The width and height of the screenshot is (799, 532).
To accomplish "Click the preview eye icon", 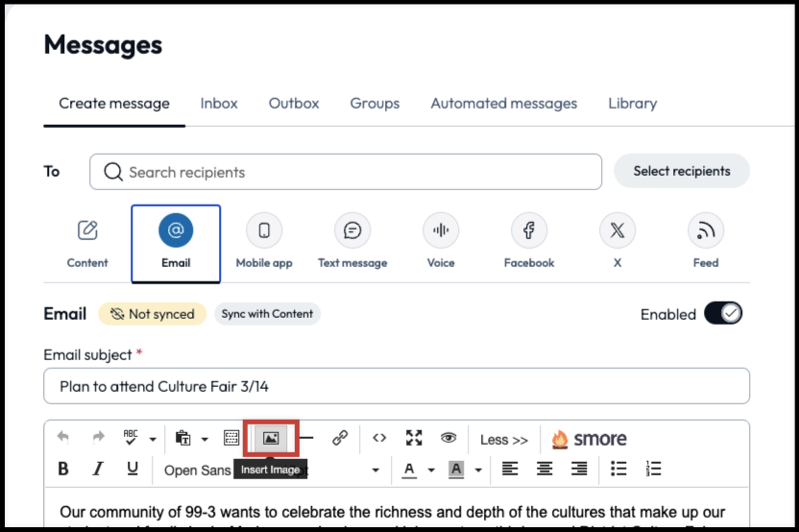I will [448, 438].
